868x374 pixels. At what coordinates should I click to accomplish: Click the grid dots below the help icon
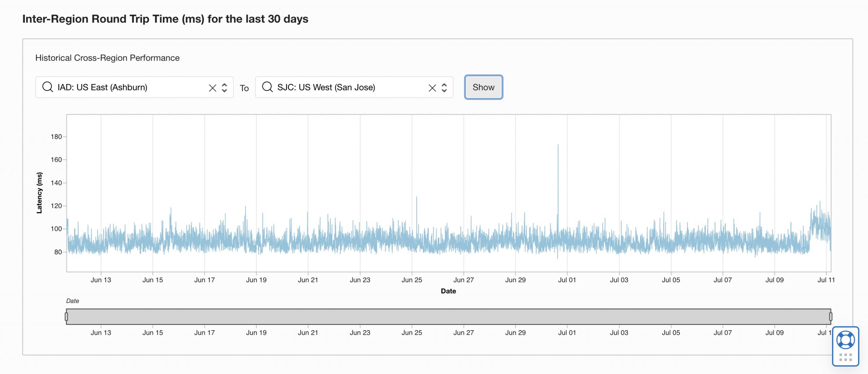845,357
